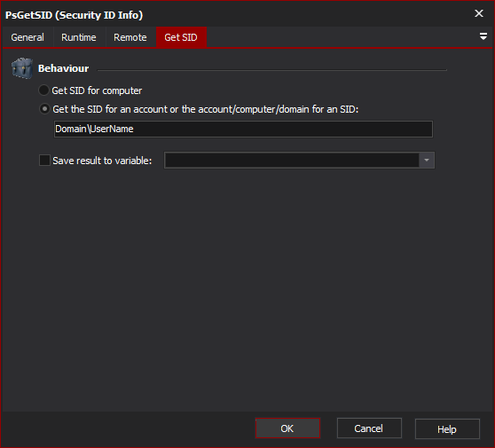Open the Runtime tab

click(79, 37)
